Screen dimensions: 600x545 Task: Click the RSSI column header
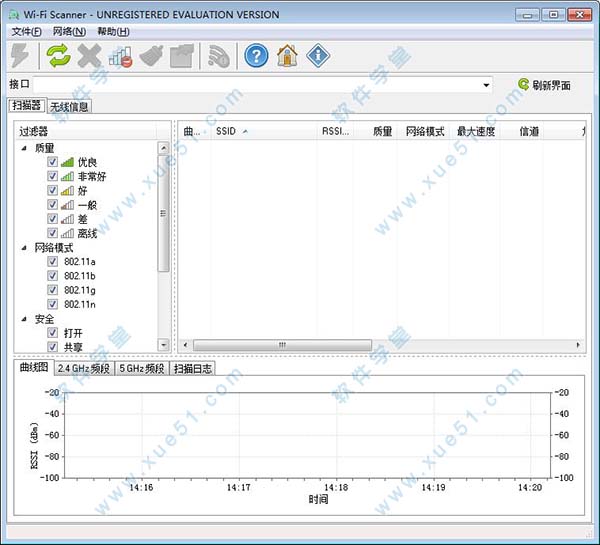pyautogui.click(x=335, y=131)
